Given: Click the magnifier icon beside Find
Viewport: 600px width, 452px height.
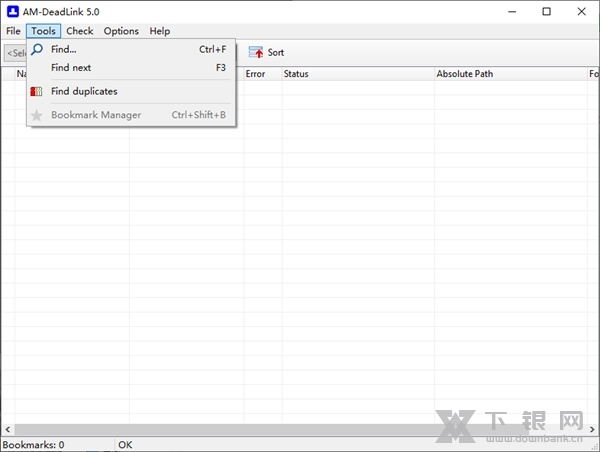Looking at the screenshot, I should coord(37,49).
